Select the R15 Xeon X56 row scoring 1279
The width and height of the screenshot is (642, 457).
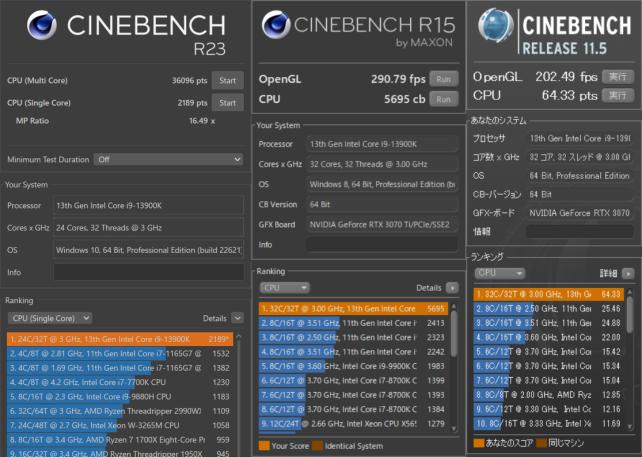pyautogui.click(x=353, y=423)
